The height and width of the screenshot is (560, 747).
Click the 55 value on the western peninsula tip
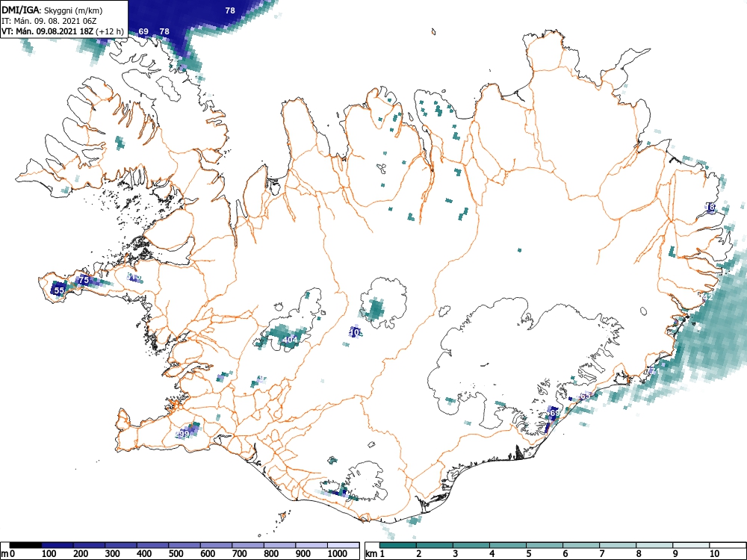(x=59, y=290)
